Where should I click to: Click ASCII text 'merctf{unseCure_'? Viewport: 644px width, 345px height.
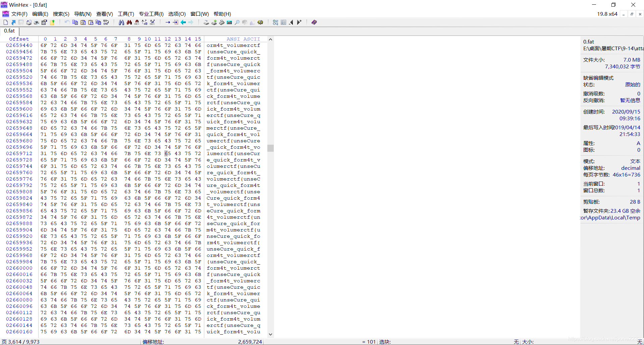click(x=233, y=128)
